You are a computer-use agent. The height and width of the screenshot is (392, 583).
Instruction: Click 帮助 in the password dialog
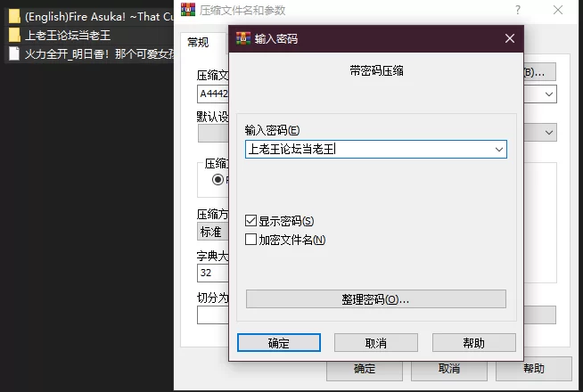pos(473,343)
